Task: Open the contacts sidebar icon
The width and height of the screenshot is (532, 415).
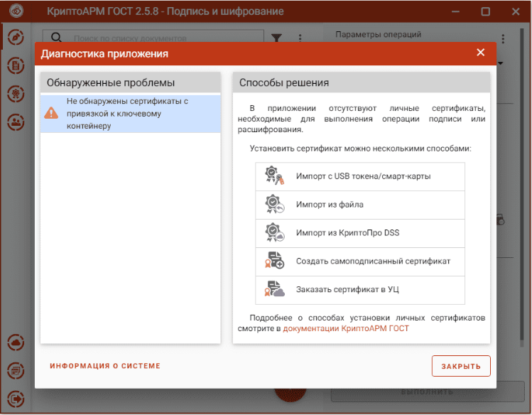Action: pyautogui.click(x=16, y=122)
